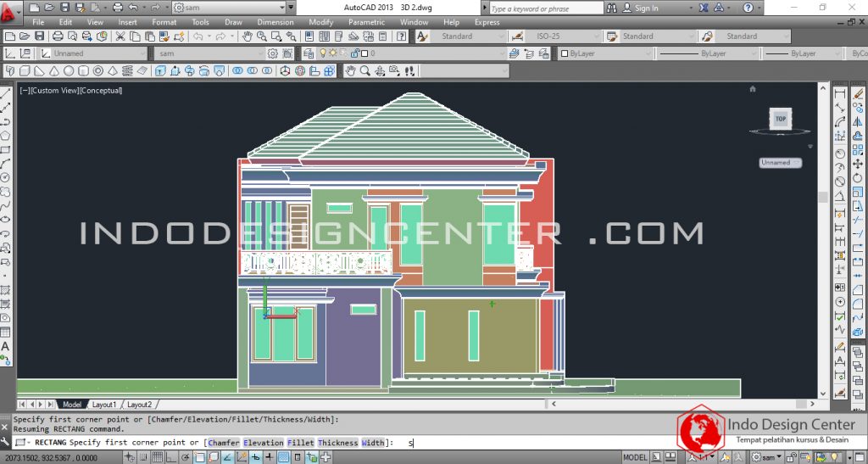The width and height of the screenshot is (868, 464).
Task: Choose the Fillet command-line option
Action: 301,443
